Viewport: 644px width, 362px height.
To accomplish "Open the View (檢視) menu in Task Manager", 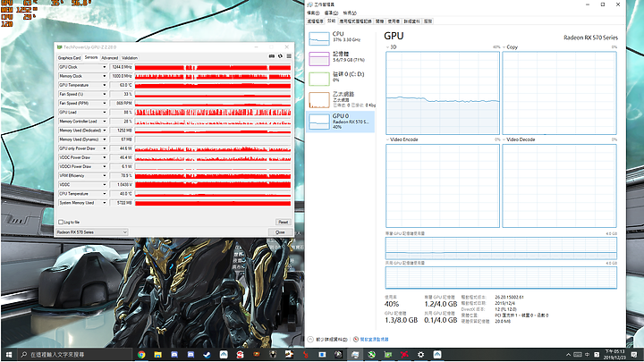I will pyautogui.click(x=350, y=13).
